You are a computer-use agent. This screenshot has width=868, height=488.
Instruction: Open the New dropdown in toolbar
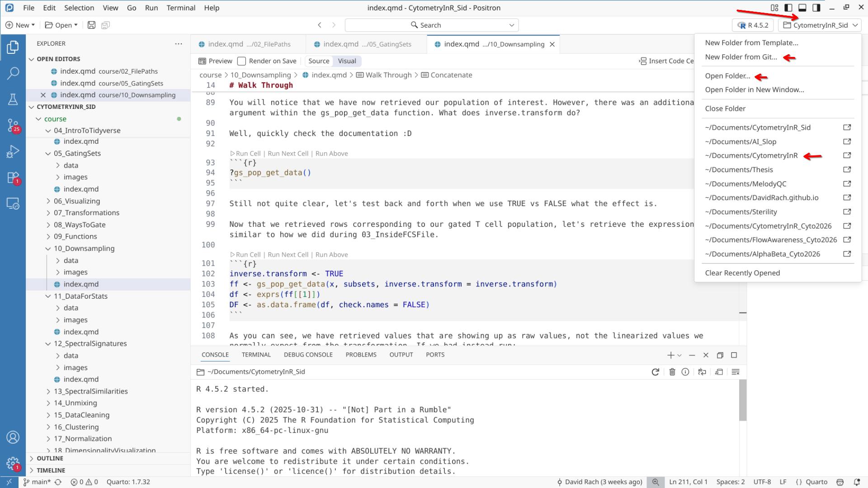point(20,25)
